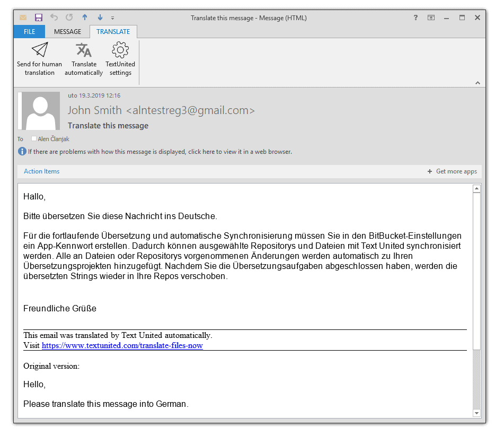
Task: Click the Ribbon Display Options icon
Action: coord(431,18)
